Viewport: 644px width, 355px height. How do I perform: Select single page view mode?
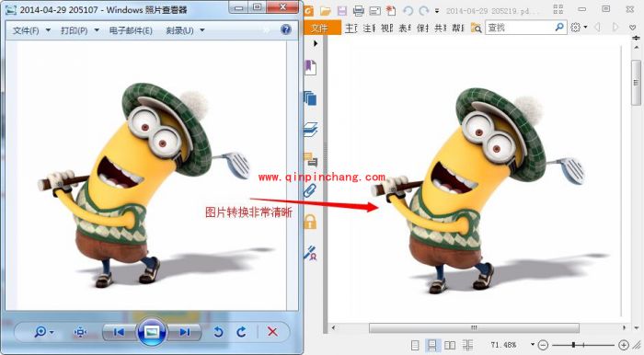tap(415, 345)
